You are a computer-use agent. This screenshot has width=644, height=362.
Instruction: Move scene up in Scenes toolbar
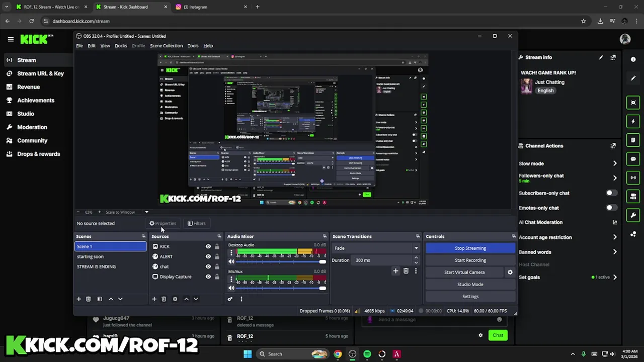point(111,299)
